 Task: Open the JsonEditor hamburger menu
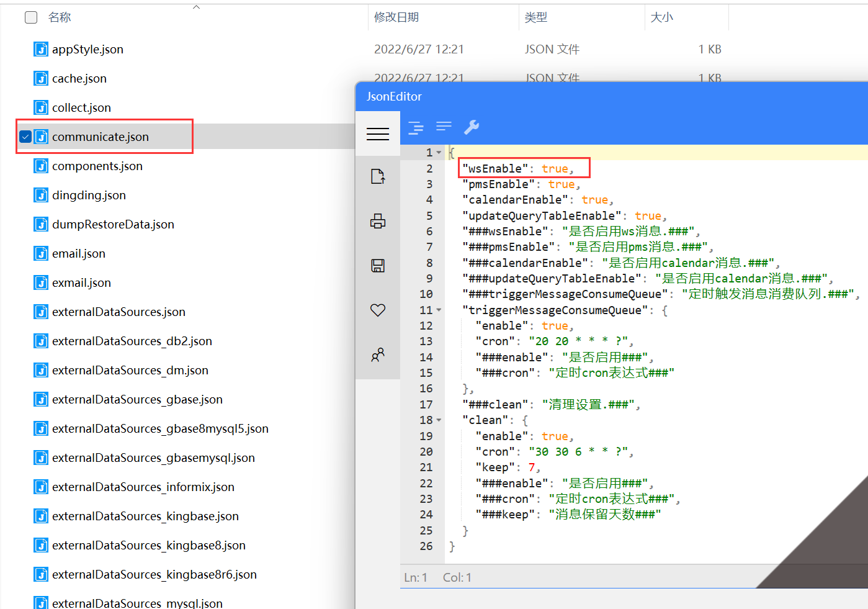378,133
